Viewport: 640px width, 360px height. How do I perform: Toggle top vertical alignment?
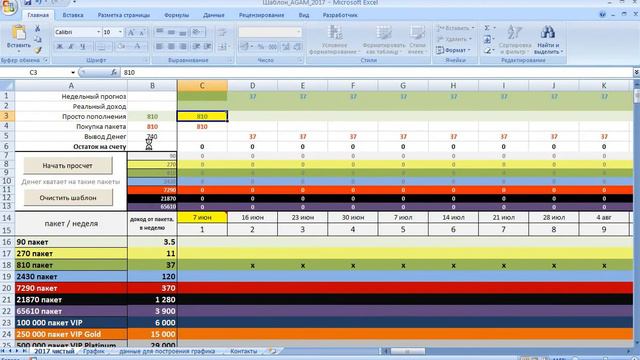(160, 32)
